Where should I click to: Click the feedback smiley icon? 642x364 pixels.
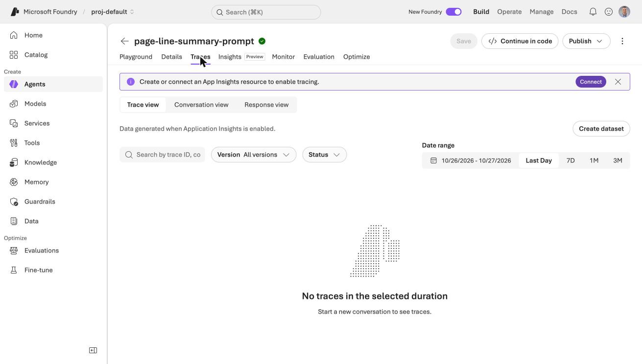[609, 12]
